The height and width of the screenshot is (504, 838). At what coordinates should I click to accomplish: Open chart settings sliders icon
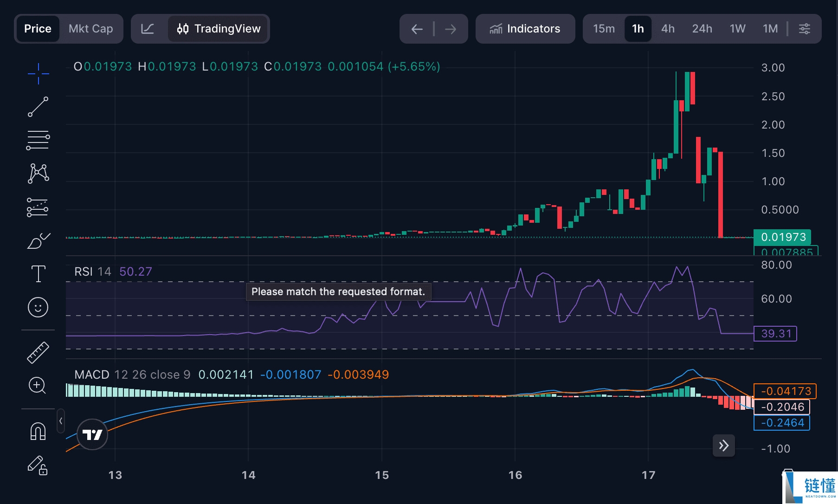click(805, 29)
